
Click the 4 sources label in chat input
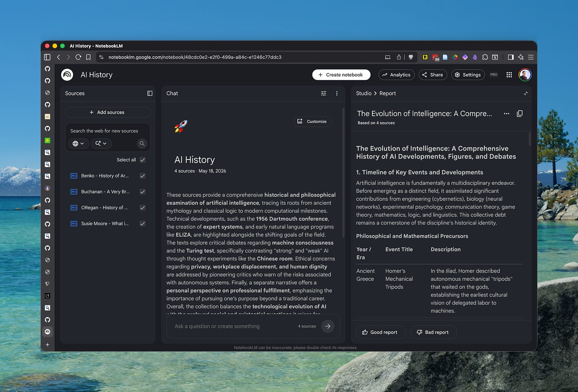(x=307, y=326)
